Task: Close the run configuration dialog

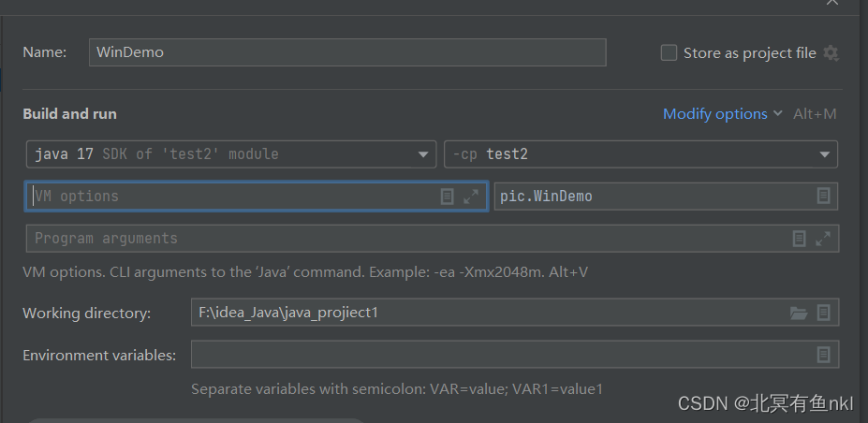Action: coord(831,3)
